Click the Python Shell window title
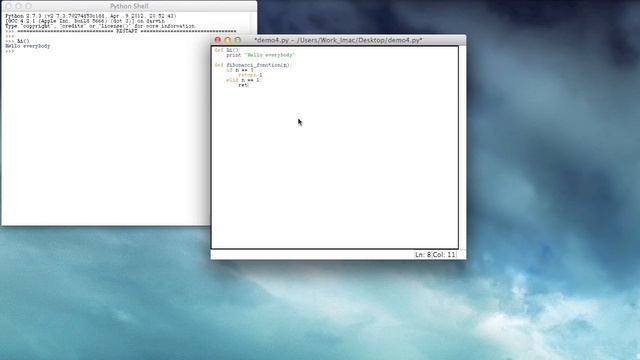Viewport: 640px width, 360px height. [x=129, y=6]
